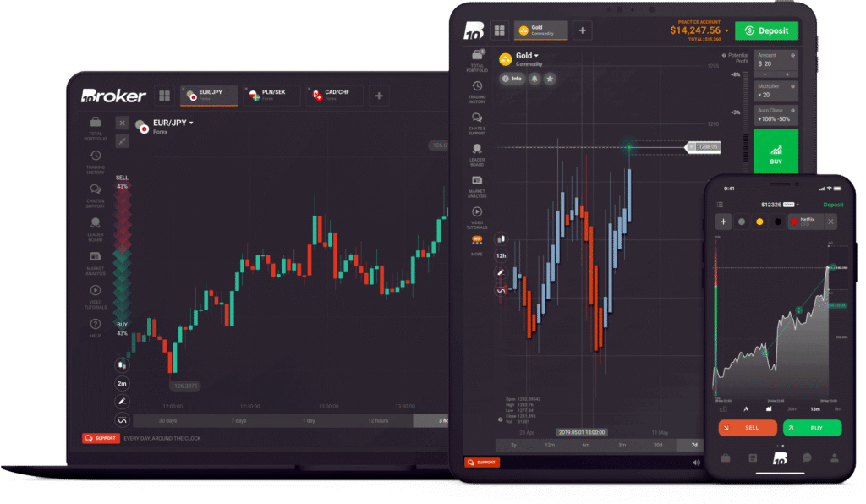Click the bell alert icon beside Gold
866x504 pixels.
click(x=534, y=78)
